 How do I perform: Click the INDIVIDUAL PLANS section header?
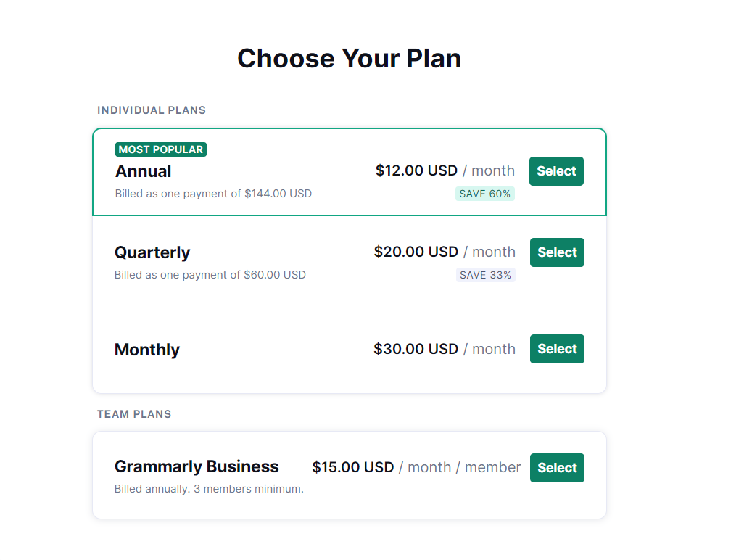(152, 110)
